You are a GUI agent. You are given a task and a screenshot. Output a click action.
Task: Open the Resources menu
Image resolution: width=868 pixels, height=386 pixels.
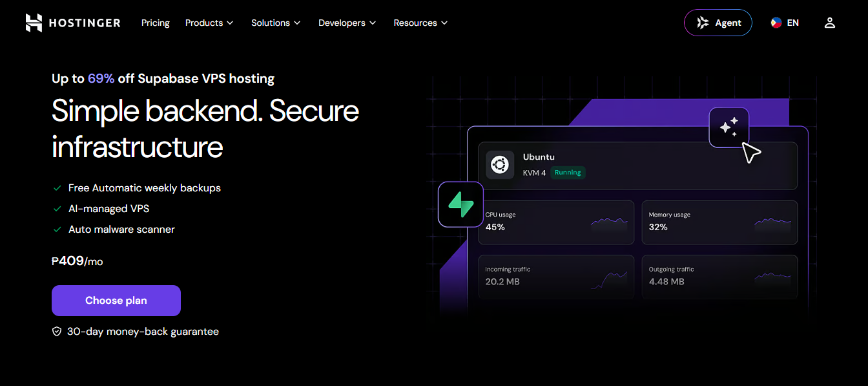[420, 23]
